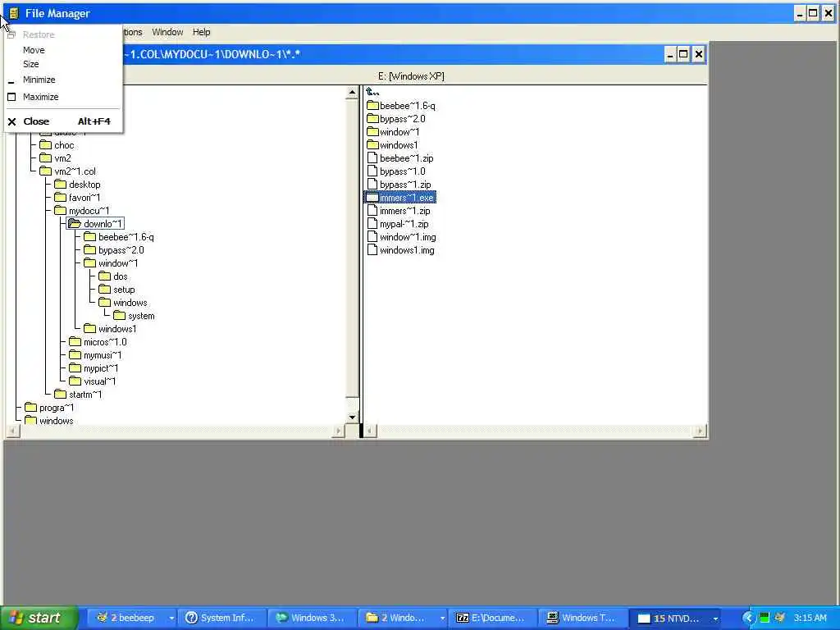Select windows1 folder in tree pane
The height and width of the screenshot is (630, 840).
(110, 329)
